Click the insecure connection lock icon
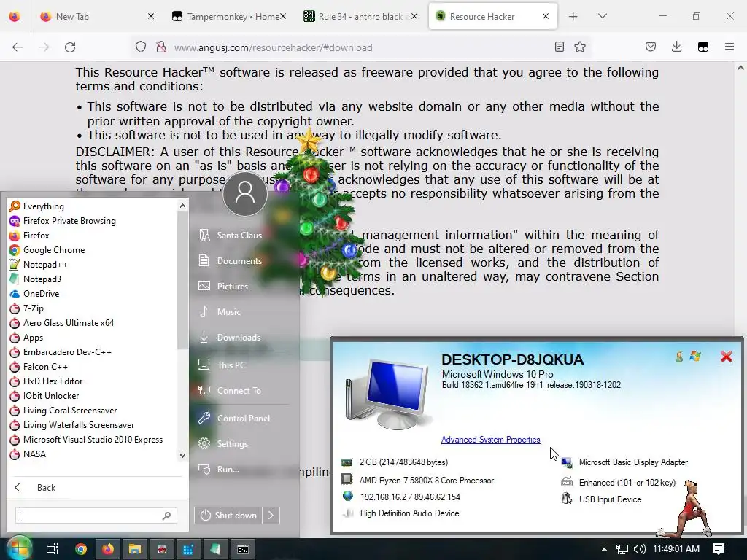The width and height of the screenshot is (747, 560). point(161,47)
